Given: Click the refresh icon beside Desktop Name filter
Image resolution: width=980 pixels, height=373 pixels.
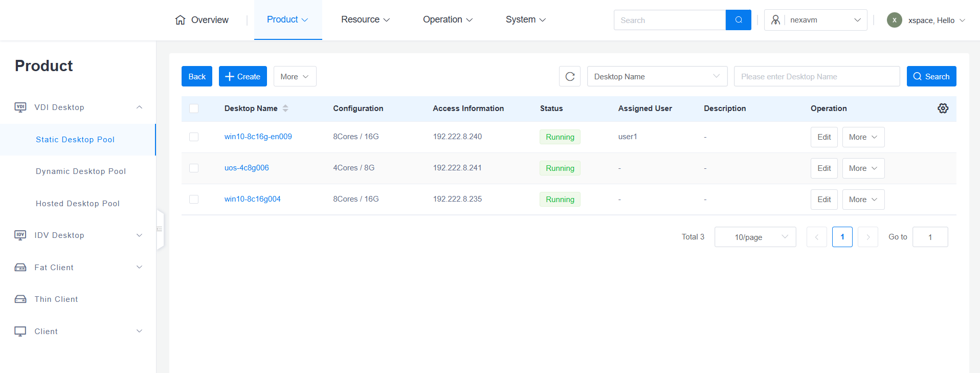Looking at the screenshot, I should click(570, 77).
